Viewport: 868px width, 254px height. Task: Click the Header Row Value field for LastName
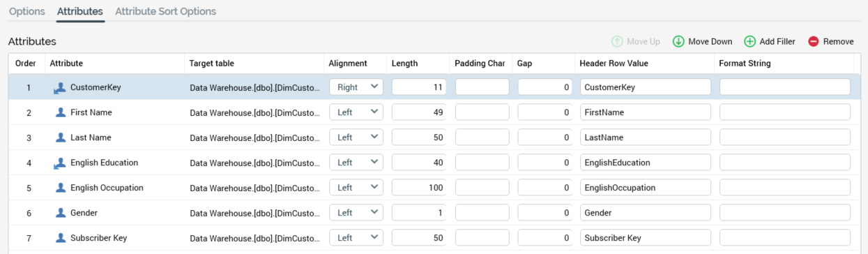tap(645, 137)
